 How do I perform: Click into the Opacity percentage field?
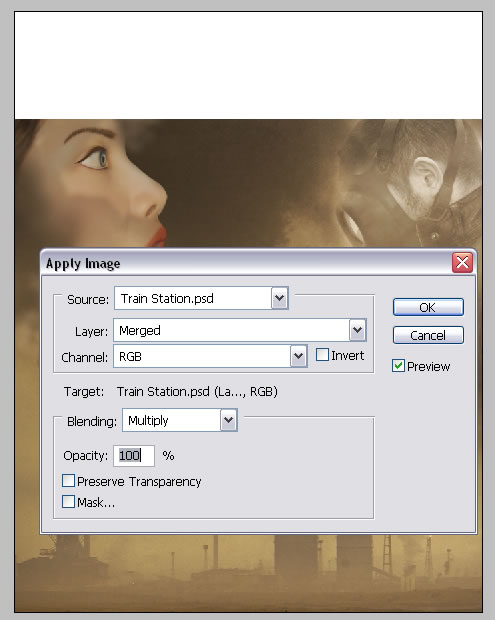[x=134, y=456]
